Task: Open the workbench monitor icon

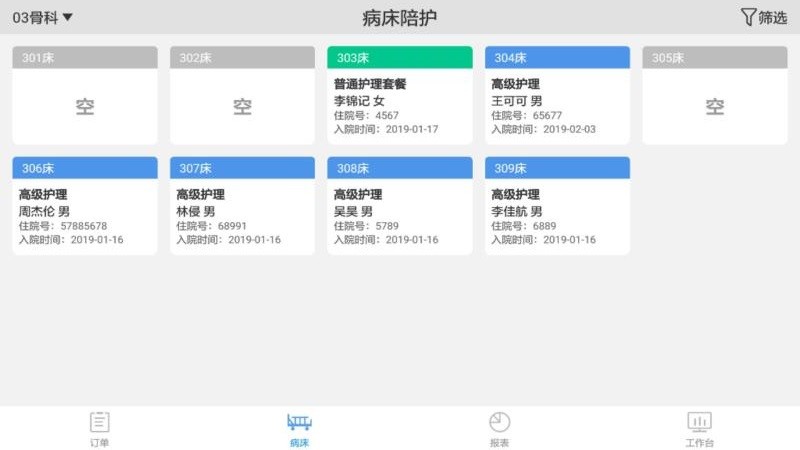Action: [x=699, y=421]
